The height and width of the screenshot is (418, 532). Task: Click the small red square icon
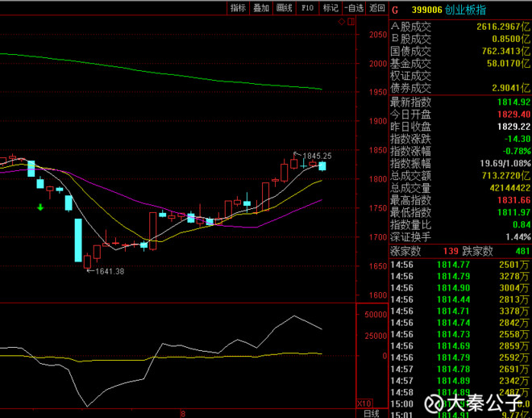pos(351,22)
